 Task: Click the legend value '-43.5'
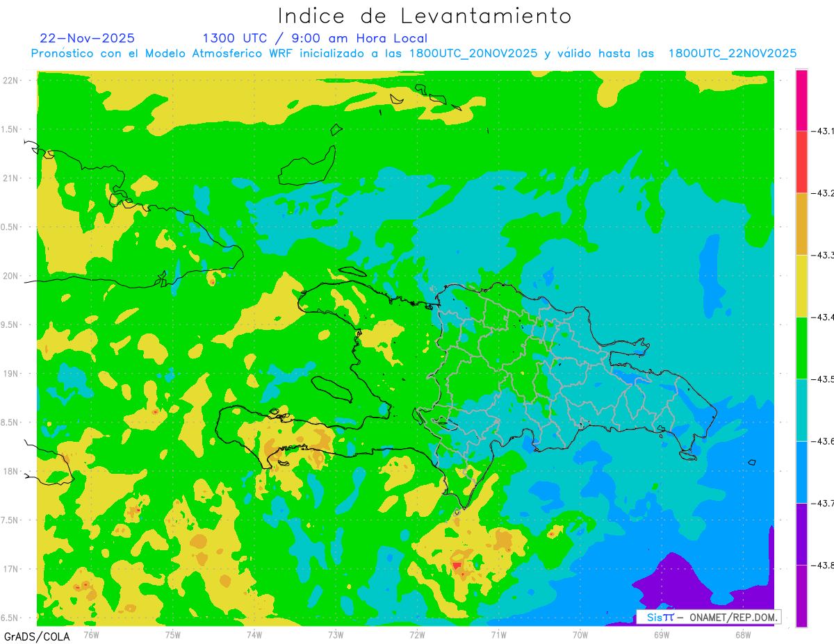pyautogui.click(x=823, y=379)
